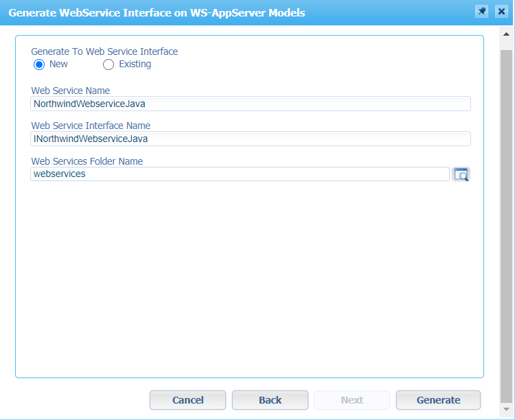Click the 'Web Service Name' label

[x=71, y=91]
